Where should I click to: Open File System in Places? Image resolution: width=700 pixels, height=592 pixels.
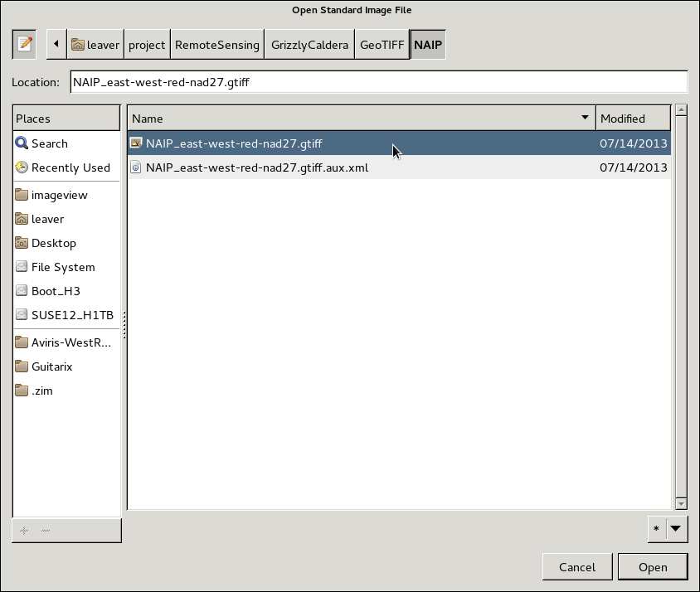(x=66, y=267)
